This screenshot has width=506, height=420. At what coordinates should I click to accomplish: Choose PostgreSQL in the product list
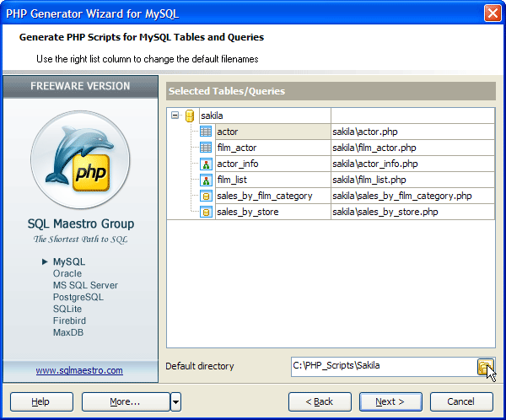click(x=78, y=298)
